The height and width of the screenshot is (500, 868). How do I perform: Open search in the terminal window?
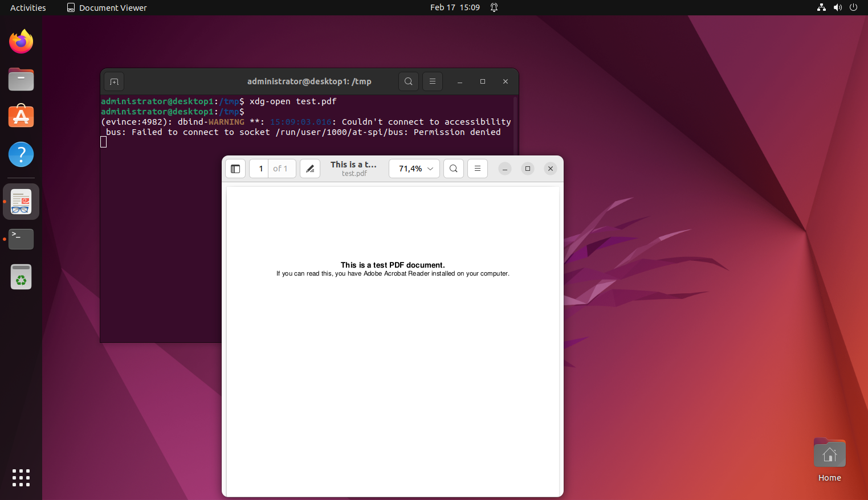(408, 81)
